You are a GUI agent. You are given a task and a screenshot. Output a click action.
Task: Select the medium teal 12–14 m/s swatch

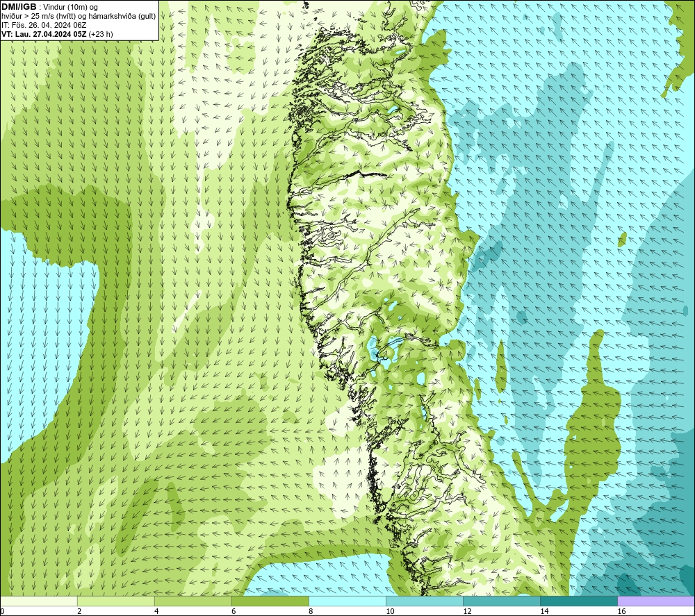(502, 601)
